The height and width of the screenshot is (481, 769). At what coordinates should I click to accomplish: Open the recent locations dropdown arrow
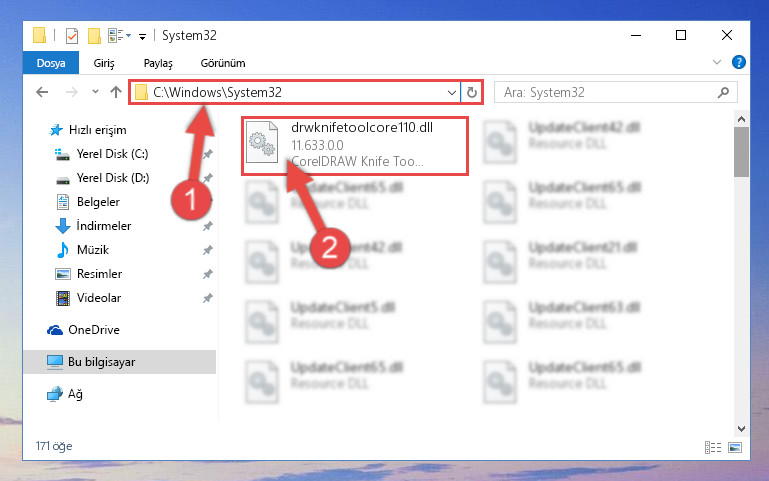pos(95,92)
